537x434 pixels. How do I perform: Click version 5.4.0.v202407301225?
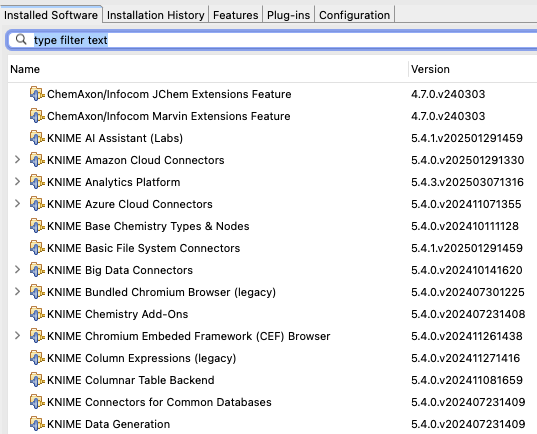pyautogui.click(x=468, y=292)
